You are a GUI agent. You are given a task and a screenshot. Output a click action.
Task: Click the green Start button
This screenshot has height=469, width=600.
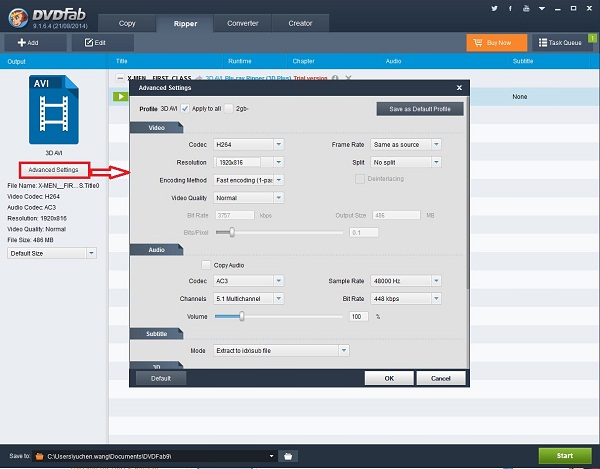pos(565,456)
